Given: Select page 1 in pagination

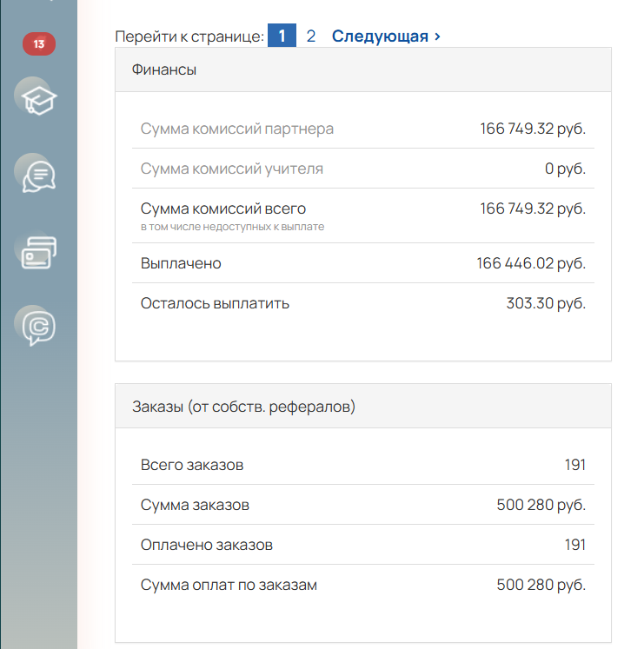Looking at the screenshot, I should click(282, 36).
